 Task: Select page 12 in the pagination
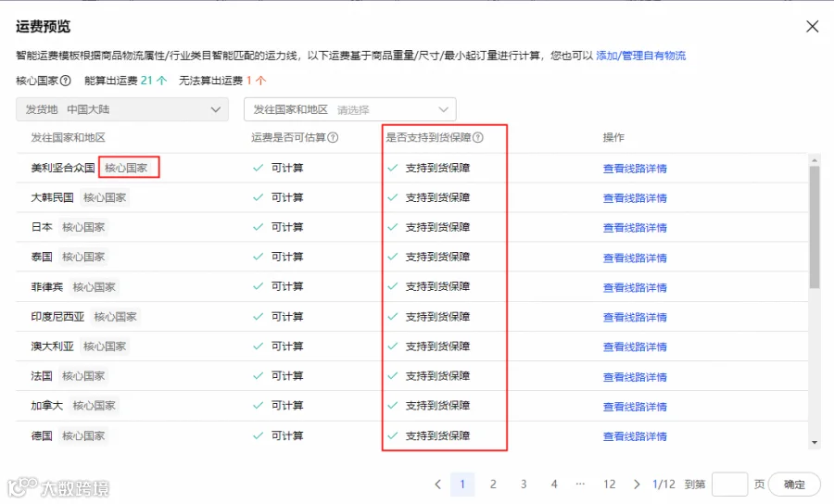(610, 485)
